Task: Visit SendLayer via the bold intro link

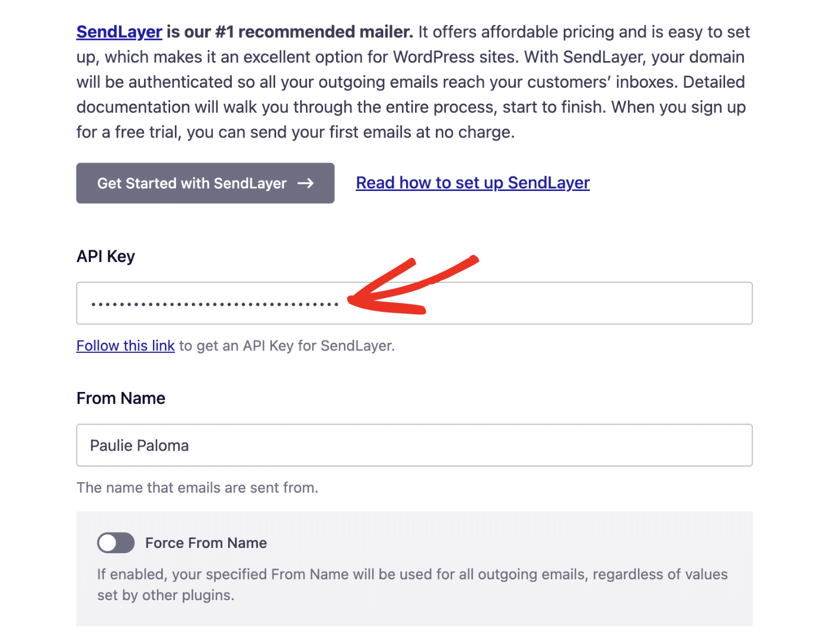Action: click(119, 31)
